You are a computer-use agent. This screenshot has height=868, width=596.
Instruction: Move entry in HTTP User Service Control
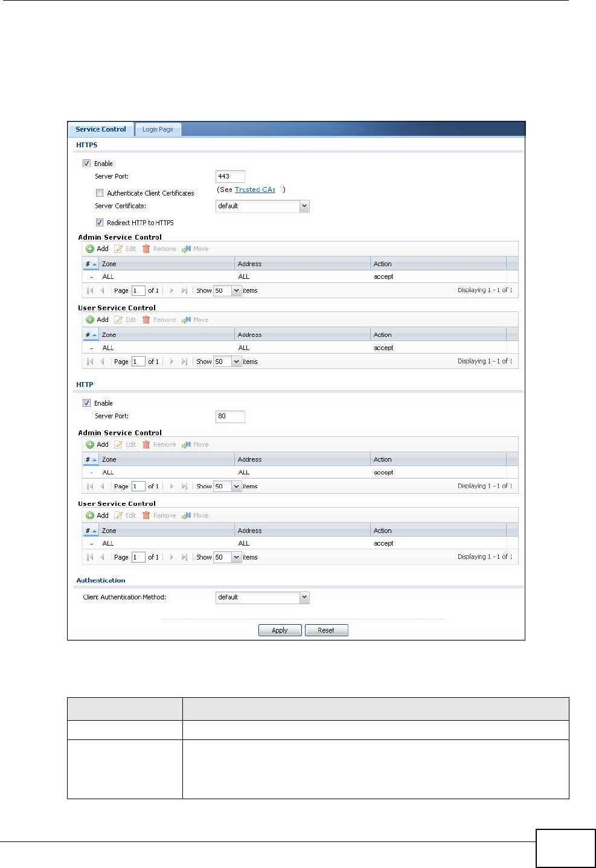(x=195, y=515)
